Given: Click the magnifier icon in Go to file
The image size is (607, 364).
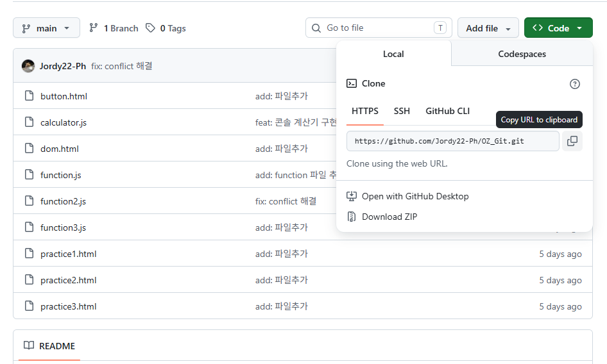Looking at the screenshot, I should (x=316, y=28).
